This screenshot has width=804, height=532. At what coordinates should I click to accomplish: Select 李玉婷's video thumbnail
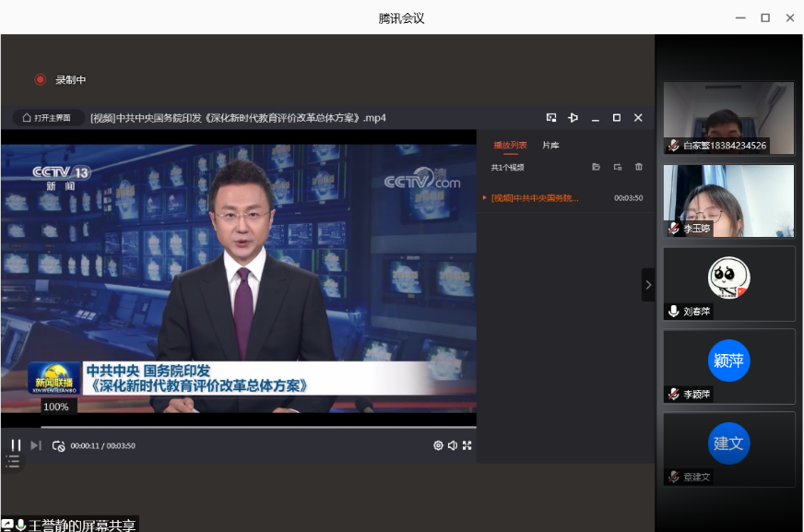coord(728,201)
